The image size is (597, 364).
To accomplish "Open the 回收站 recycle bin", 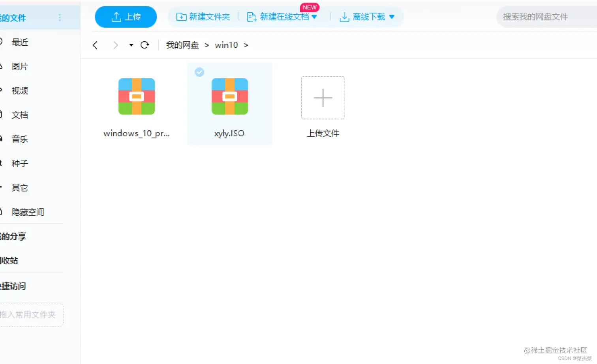I will pos(9,261).
